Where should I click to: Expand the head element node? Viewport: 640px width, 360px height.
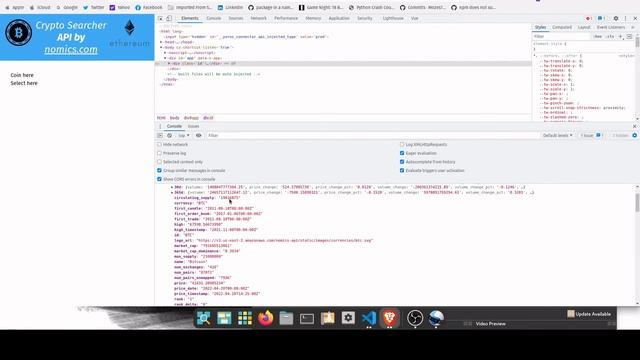161,42
